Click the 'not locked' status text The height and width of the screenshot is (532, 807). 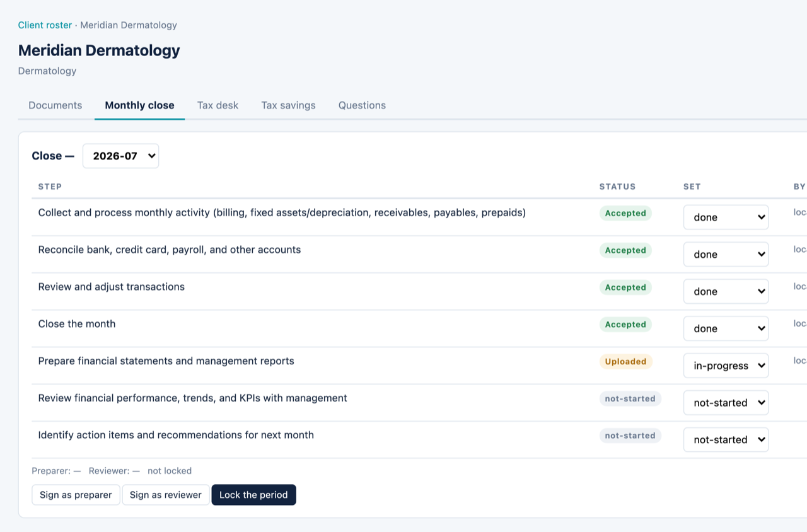click(x=170, y=471)
